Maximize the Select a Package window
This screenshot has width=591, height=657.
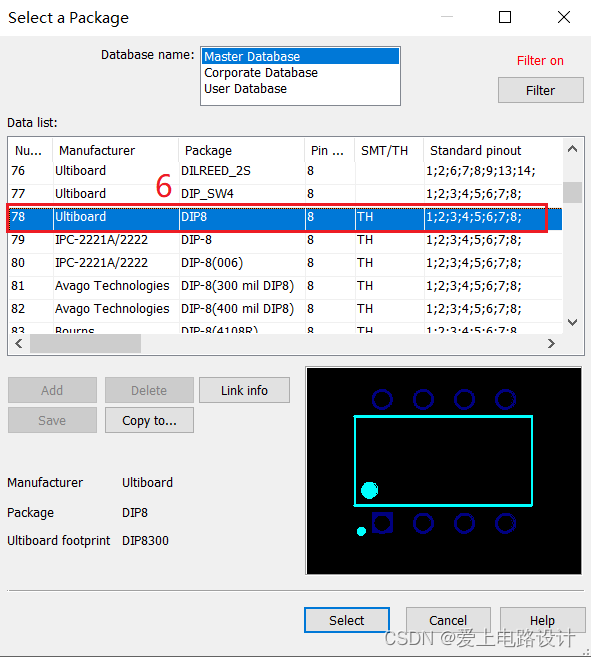coord(505,17)
